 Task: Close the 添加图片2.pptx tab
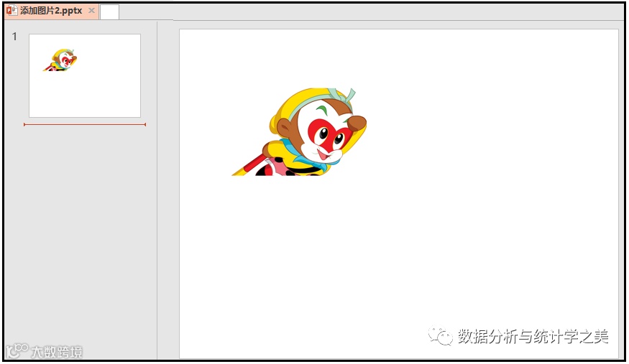click(92, 11)
